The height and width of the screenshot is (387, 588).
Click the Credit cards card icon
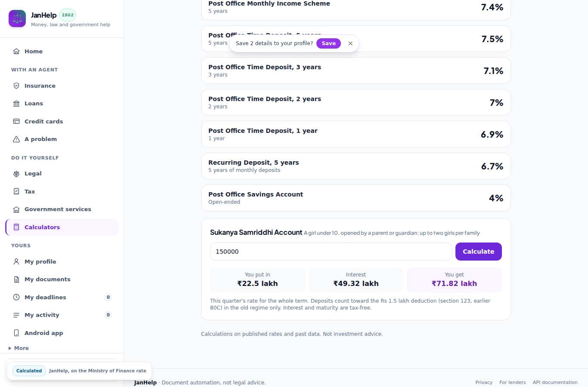[x=16, y=121]
